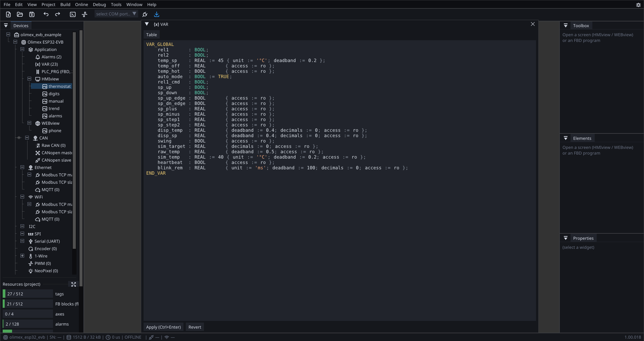
Task: Click inside the VAR_GLOBAL code editor at temp_sp line
Action: tap(241, 61)
